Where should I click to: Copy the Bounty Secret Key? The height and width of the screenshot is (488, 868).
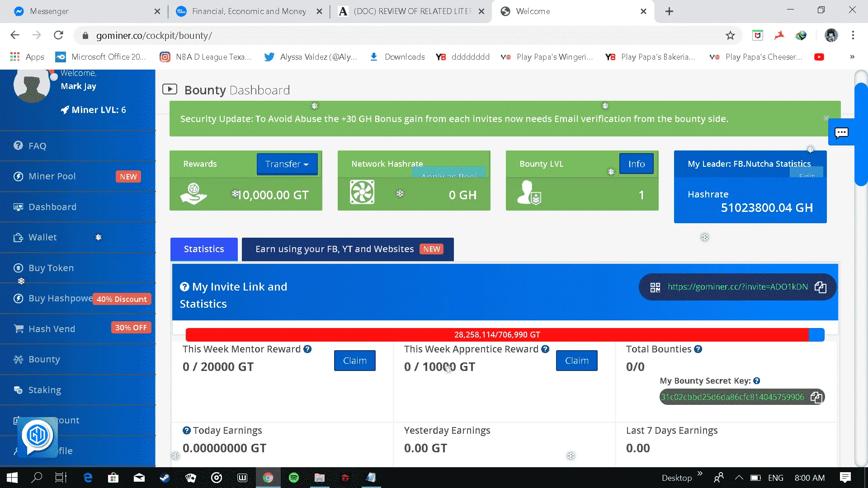pos(816,397)
